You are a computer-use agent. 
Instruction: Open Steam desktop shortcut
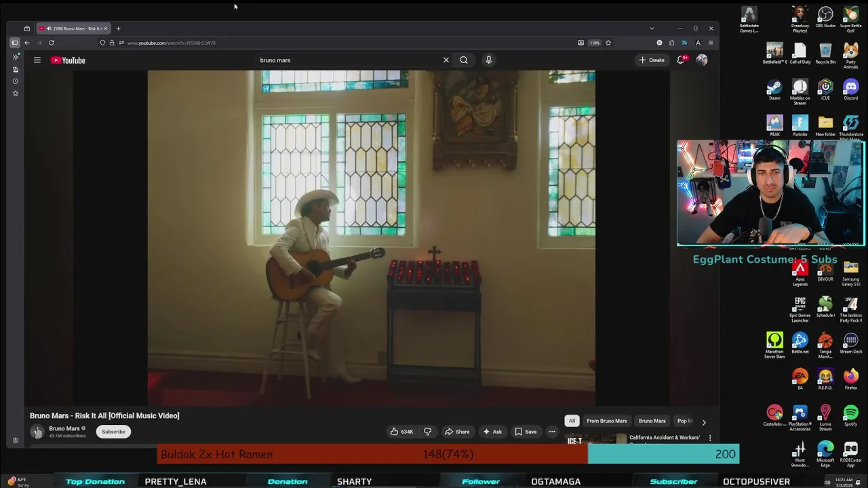pyautogui.click(x=774, y=90)
